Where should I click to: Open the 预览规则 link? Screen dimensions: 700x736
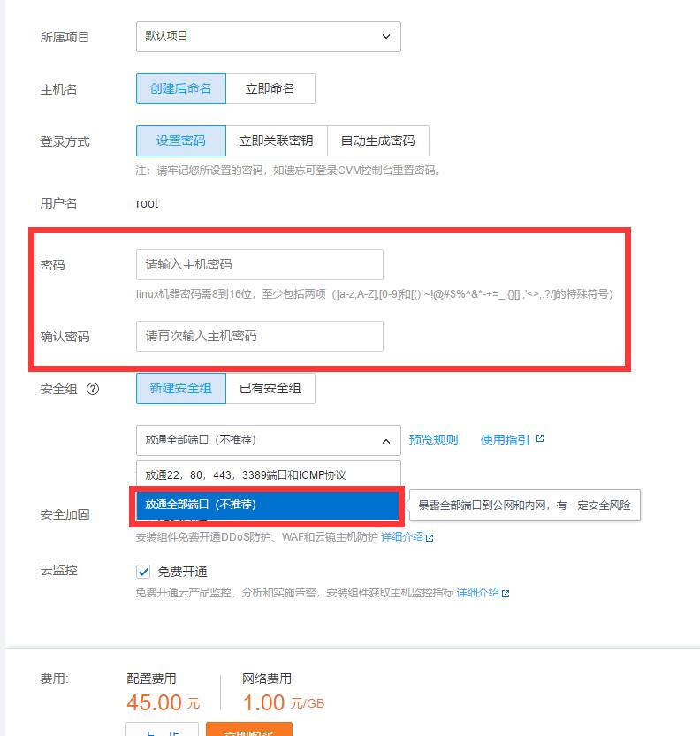coord(433,440)
